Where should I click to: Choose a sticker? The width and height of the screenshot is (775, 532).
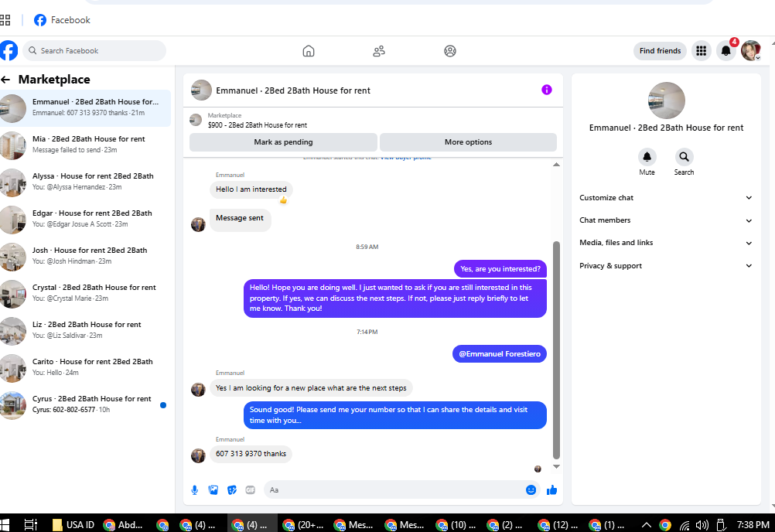[x=232, y=490]
